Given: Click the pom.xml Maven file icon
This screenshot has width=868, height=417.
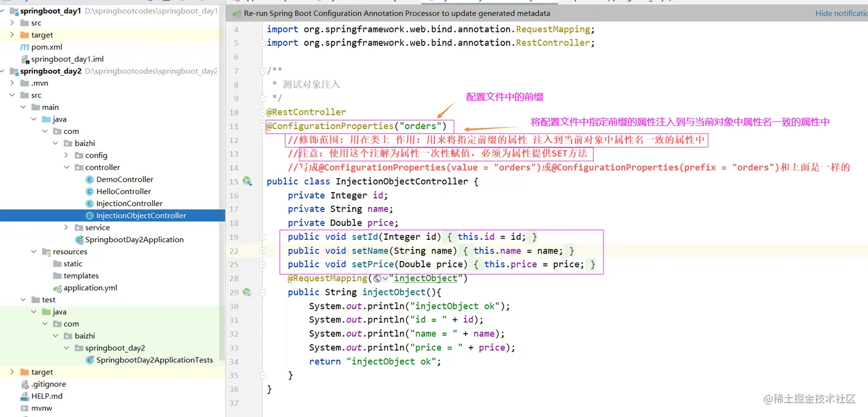Looking at the screenshot, I should 25,47.
